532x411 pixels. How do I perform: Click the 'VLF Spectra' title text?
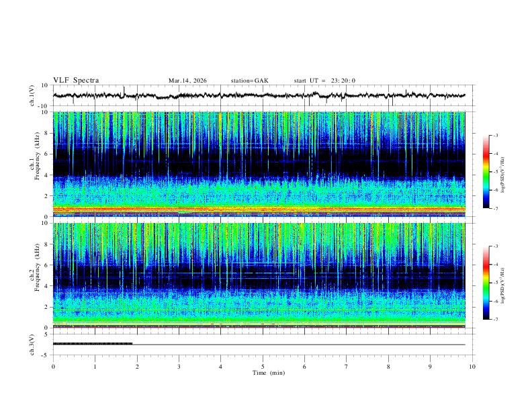pyautogui.click(x=76, y=81)
